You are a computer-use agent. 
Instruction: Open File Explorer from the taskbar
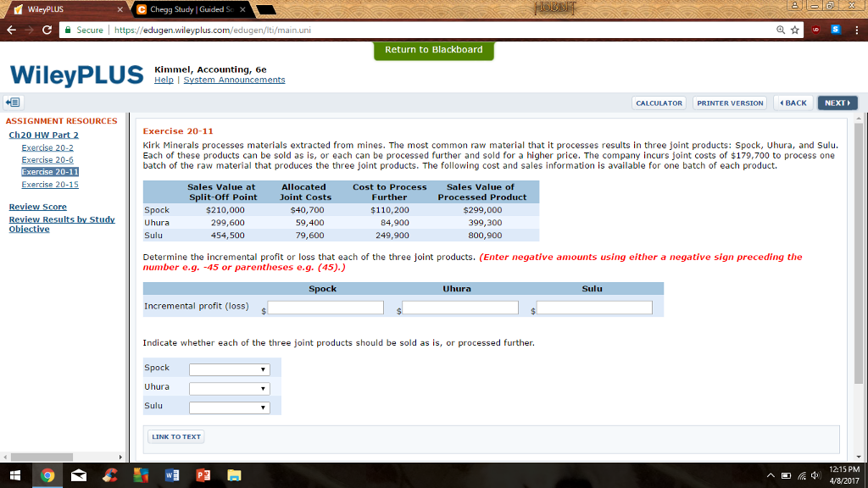(x=234, y=475)
